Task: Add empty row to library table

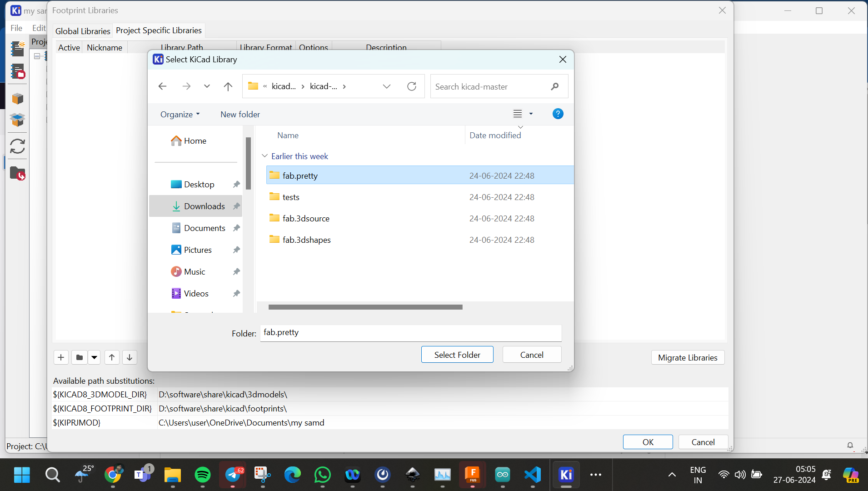Action: (x=61, y=357)
